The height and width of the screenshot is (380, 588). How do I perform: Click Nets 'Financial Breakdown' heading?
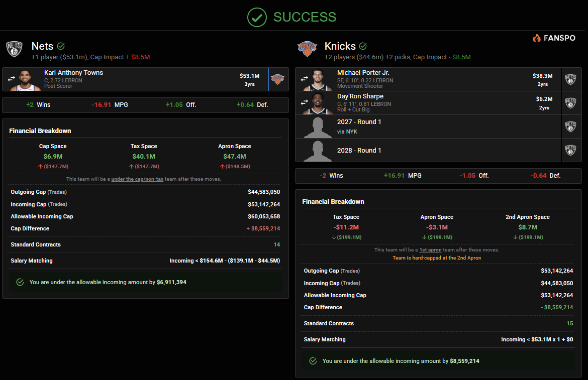[40, 131]
